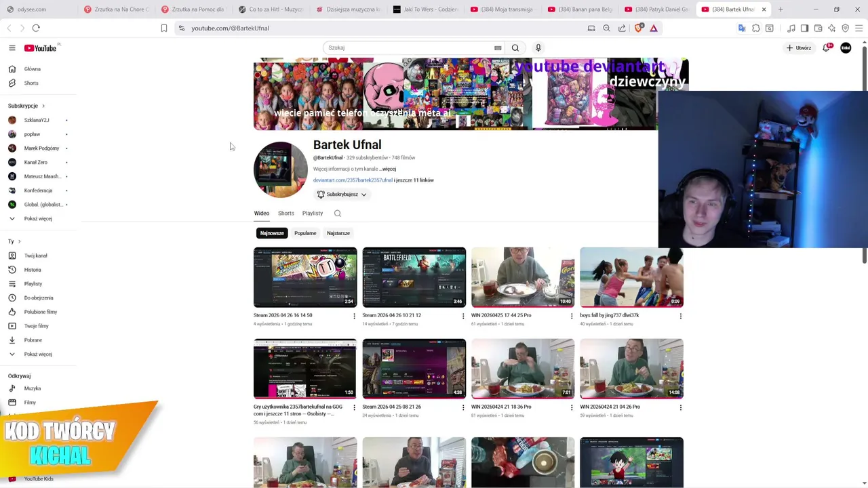The width and height of the screenshot is (868, 488).
Task: Start voice search with microphone icon
Action: (x=538, y=47)
